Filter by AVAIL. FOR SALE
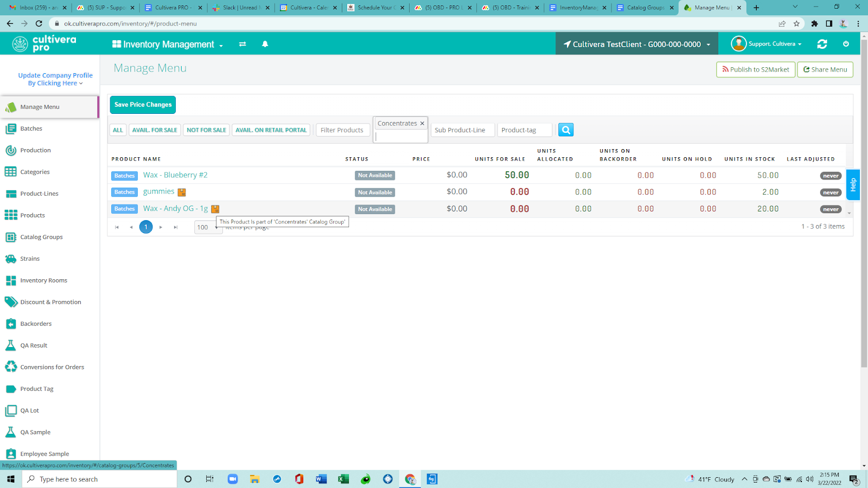Image resolution: width=868 pixels, height=488 pixels. 155,130
